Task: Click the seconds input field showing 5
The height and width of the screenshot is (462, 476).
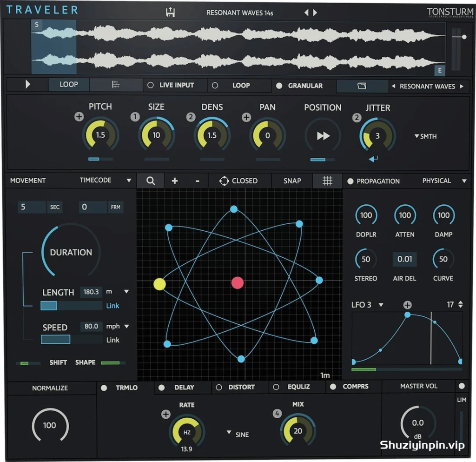Action: tap(32, 207)
